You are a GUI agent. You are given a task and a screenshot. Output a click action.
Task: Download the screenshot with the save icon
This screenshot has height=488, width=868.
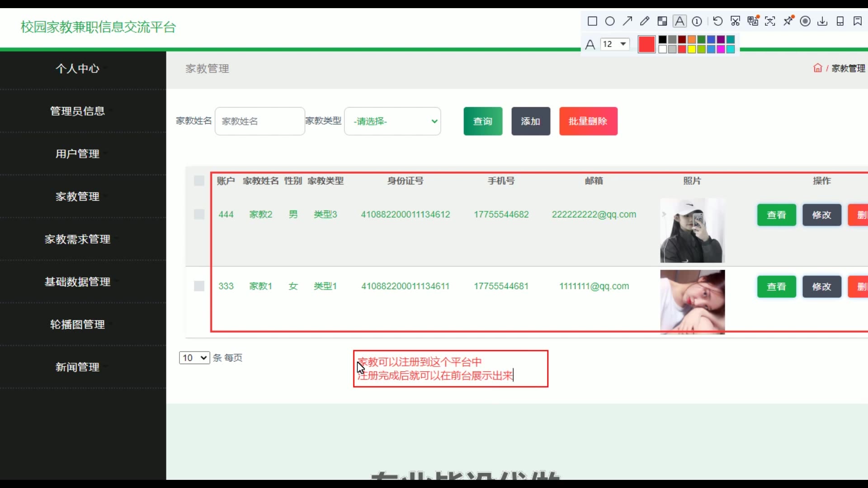823,21
